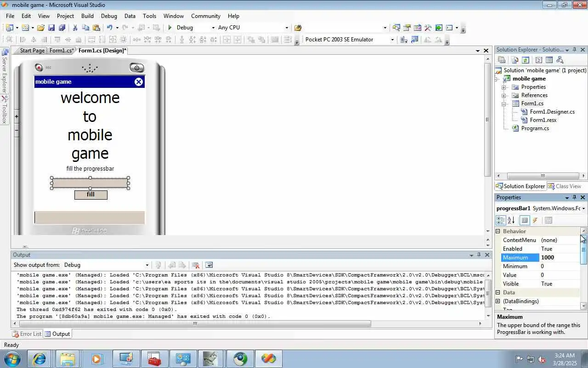Open Windows Explorer folder on taskbar
Image resolution: width=588 pixels, height=368 pixels.
point(68,358)
